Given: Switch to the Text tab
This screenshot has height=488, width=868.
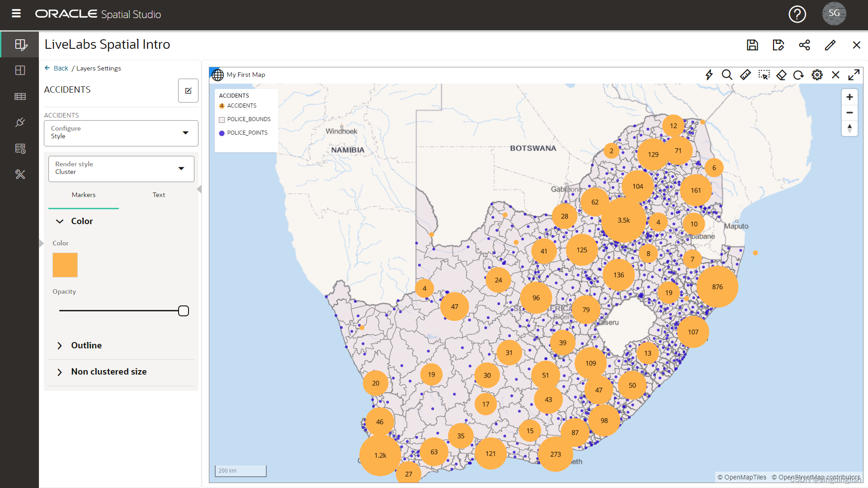Looking at the screenshot, I should [159, 195].
